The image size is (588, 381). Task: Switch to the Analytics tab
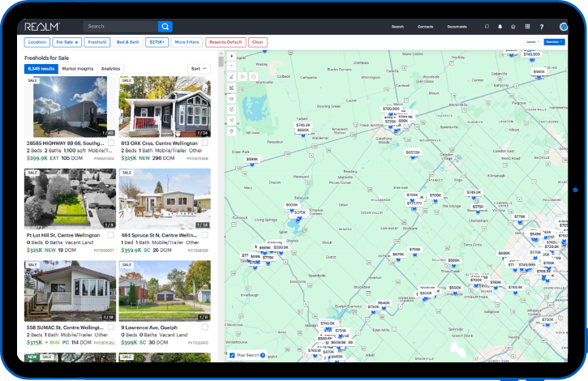pos(110,69)
